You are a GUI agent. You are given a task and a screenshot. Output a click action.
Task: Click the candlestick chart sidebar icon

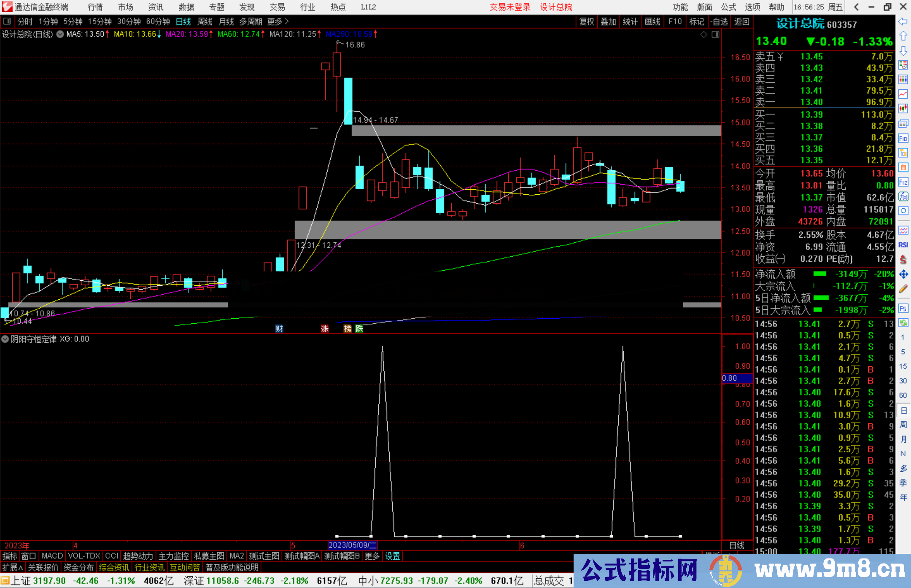click(903, 109)
